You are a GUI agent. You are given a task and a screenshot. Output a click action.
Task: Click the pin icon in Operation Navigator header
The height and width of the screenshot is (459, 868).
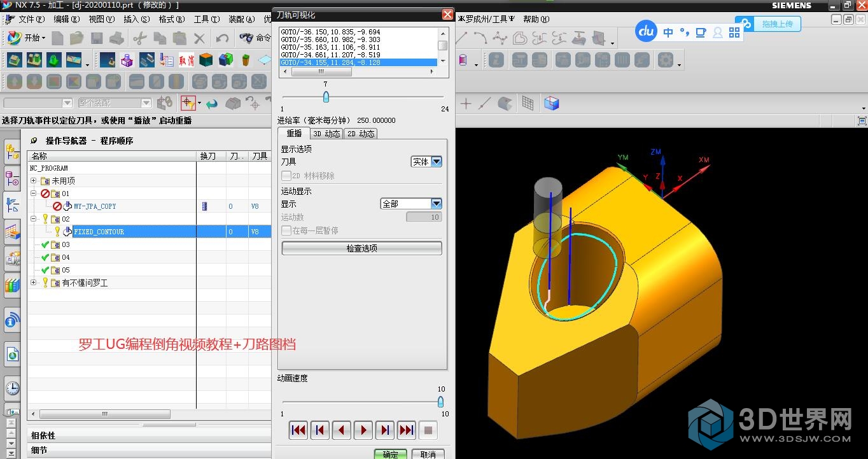[34, 141]
